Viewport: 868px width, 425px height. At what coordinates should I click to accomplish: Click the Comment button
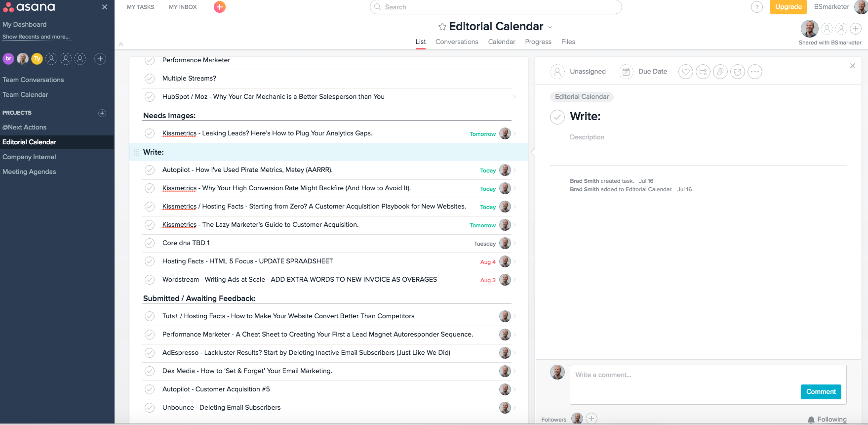pos(821,392)
